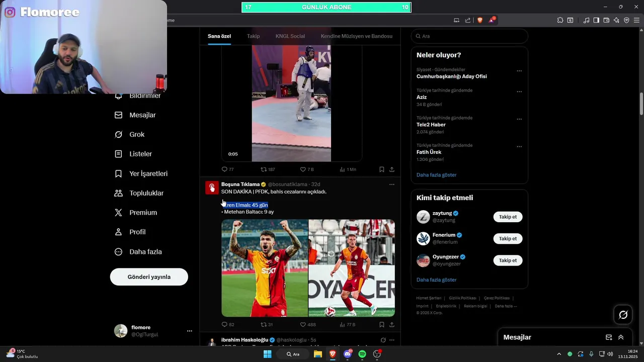View stats icon showing 77 B
The width and height of the screenshot is (644, 362).
coord(343,325)
